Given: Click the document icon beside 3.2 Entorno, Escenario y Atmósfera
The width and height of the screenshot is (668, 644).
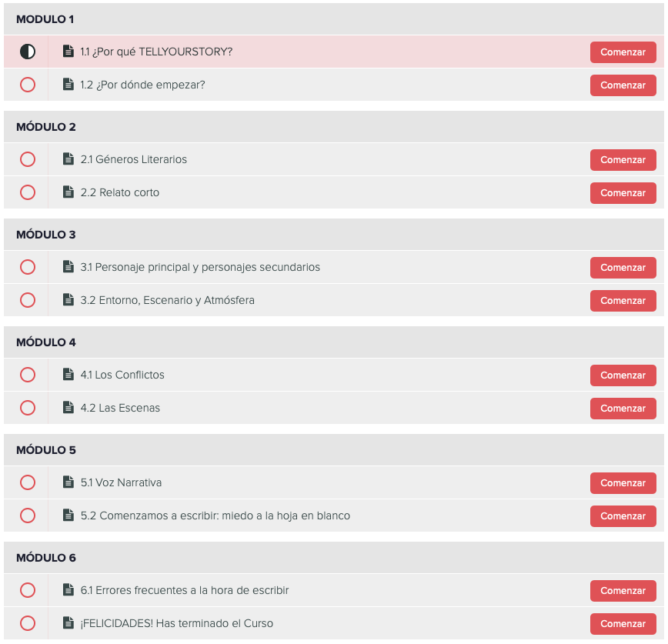Looking at the screenshot, I should (x=68, y=300).
